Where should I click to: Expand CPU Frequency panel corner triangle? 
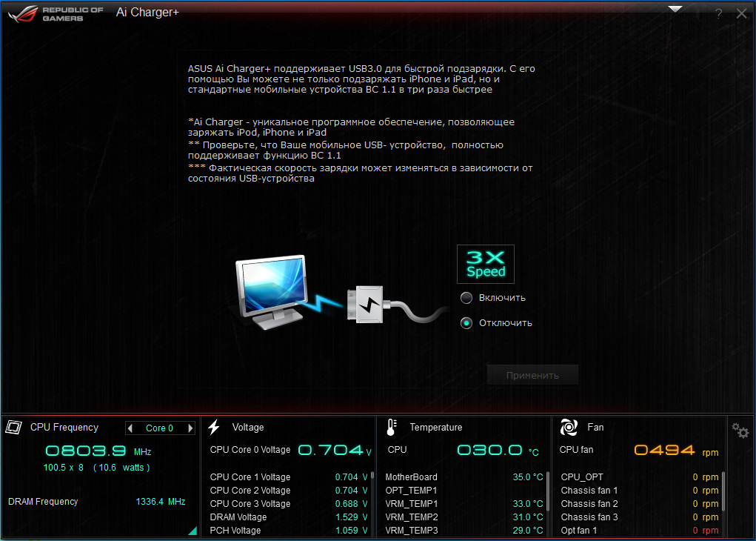193,531
